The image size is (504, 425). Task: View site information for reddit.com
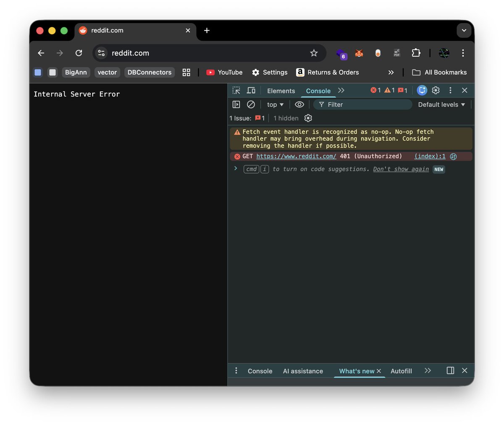pyautogui.click(x=101, y=53)
